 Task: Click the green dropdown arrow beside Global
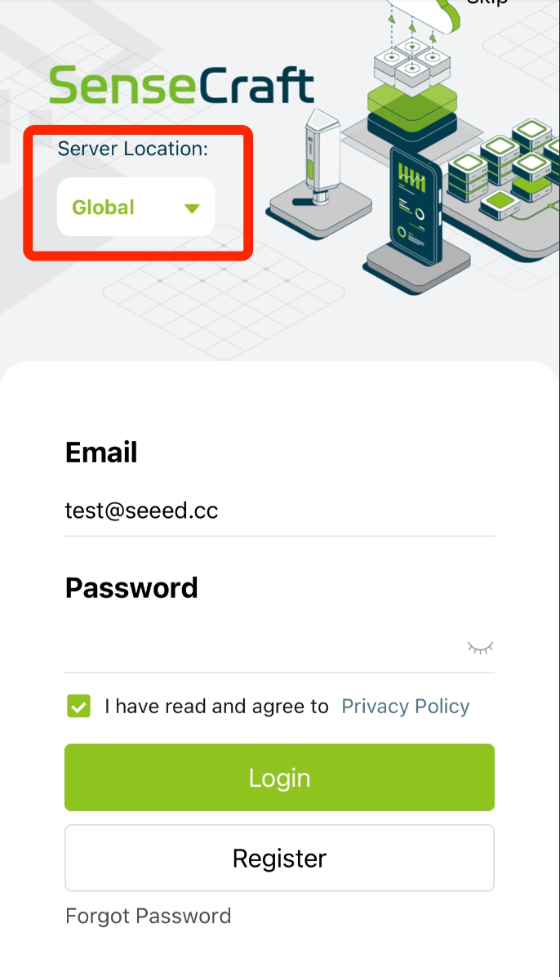coord(192,208)
